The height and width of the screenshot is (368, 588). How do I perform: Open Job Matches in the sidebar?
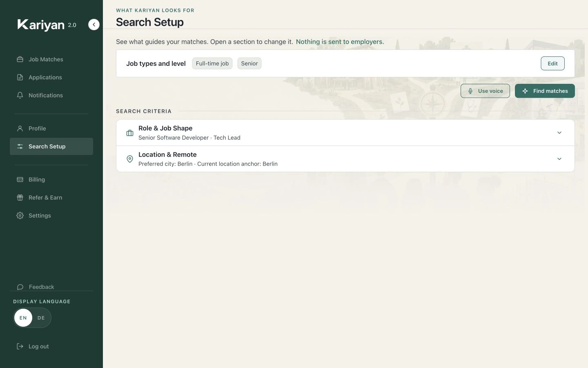pos(51,59)
